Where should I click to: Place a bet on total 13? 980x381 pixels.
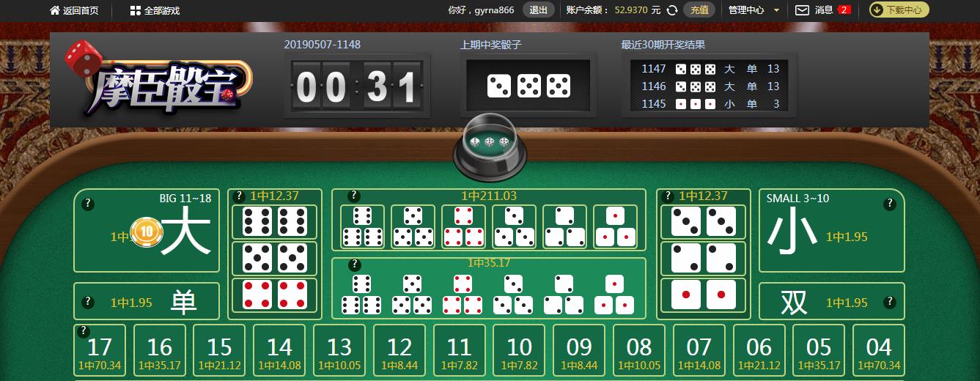tap(339, 350)
